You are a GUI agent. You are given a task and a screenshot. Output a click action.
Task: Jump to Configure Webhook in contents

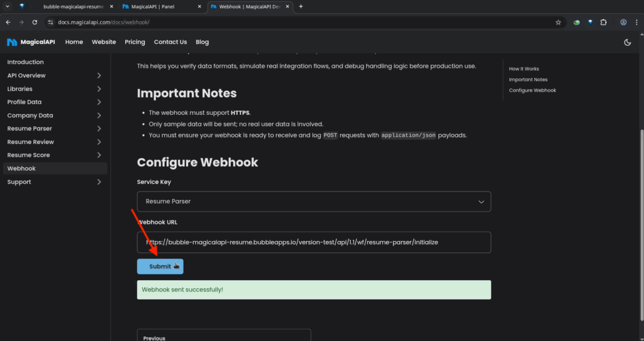coord(532,90)
